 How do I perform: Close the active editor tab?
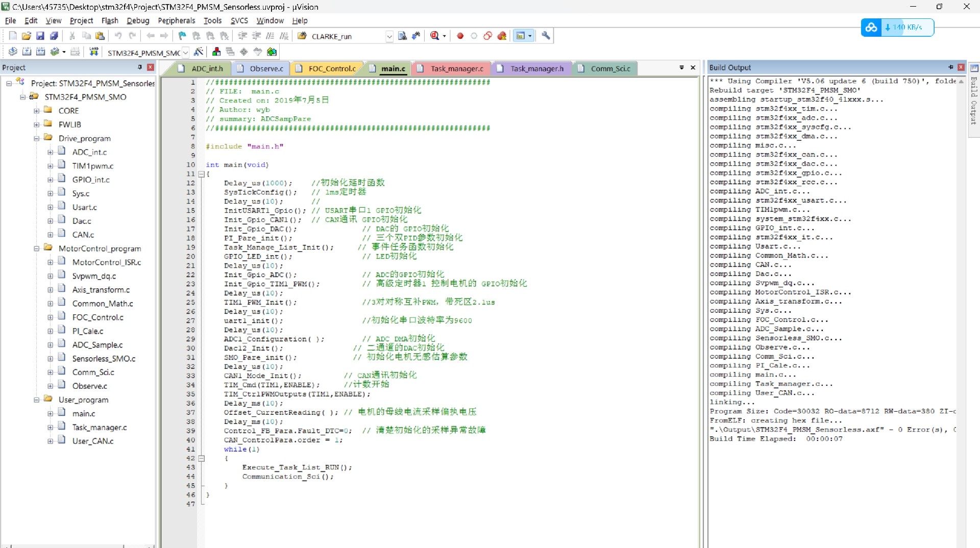[693, 68]
